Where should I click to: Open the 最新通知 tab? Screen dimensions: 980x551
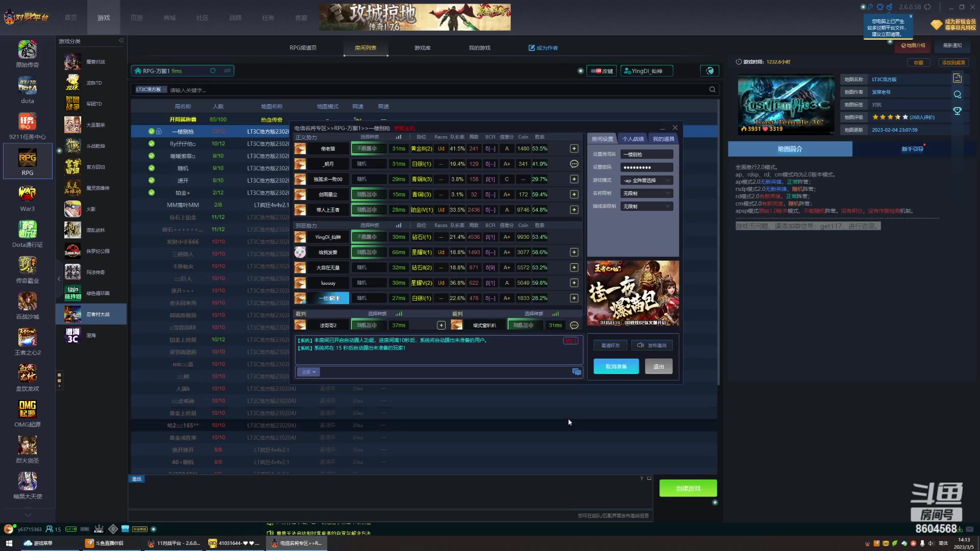952,45
